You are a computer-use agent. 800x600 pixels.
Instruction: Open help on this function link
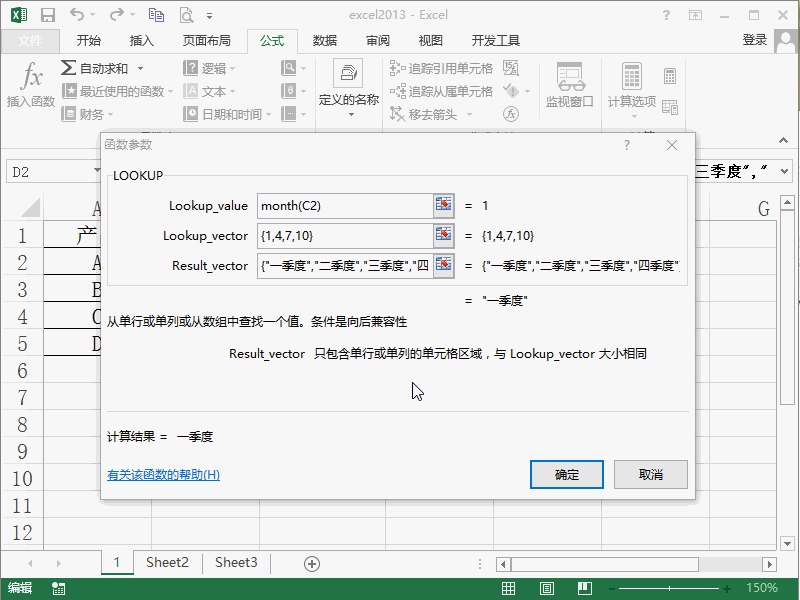pyautogui.click(x=163, y=474)
